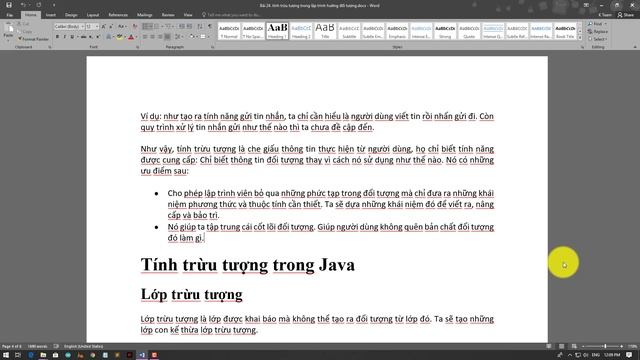Open the font color dropdown arrow
Screen dimensions: 640x360
[136, 37]
